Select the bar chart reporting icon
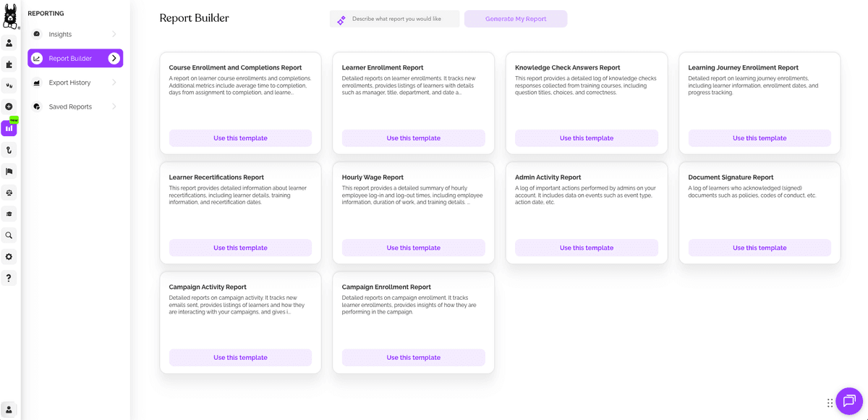Screen dimensions: 868x420 [x=9, y=128]
